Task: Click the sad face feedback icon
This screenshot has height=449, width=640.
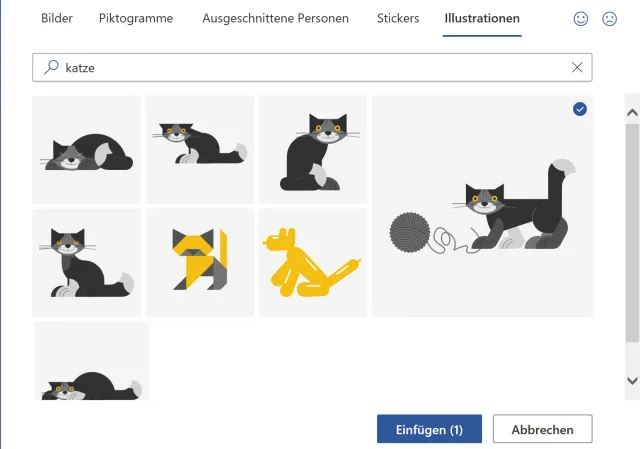Action: 609,19
